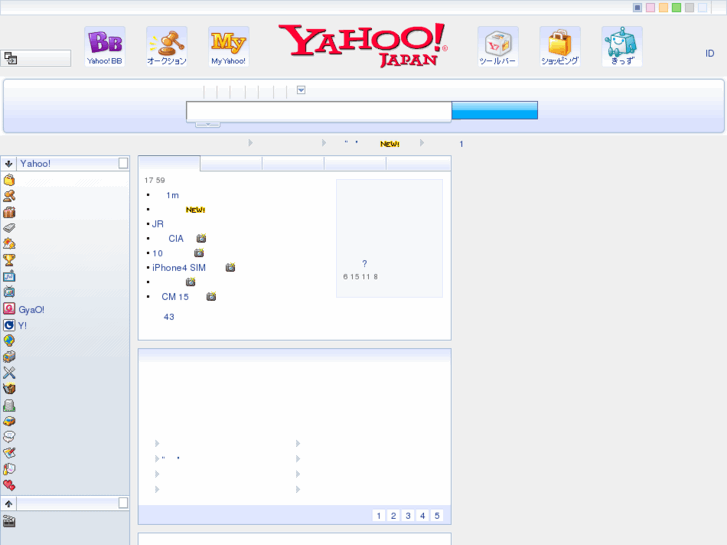Open the iPhone4 SIM news headline
Screen dimensions: 727x545
(179, 268)
